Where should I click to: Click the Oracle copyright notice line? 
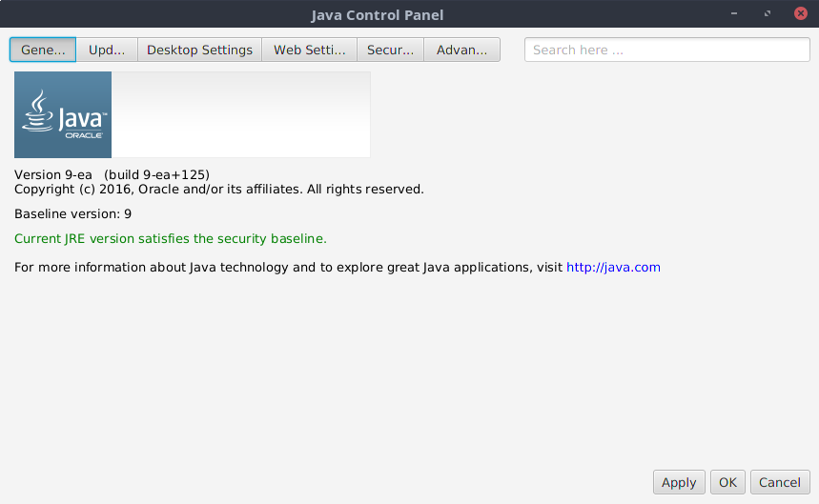pos(218,189)
